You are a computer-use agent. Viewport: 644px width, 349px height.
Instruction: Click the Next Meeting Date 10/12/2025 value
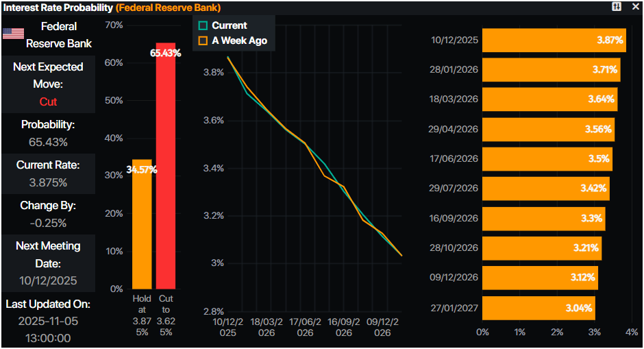pos(48,280)
